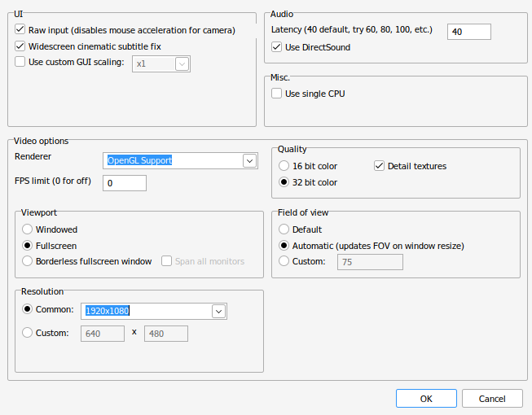Click the audio Latency input field
Image resolution: width=532 pixels, height=415 pixels.
(x=469, y=32)
